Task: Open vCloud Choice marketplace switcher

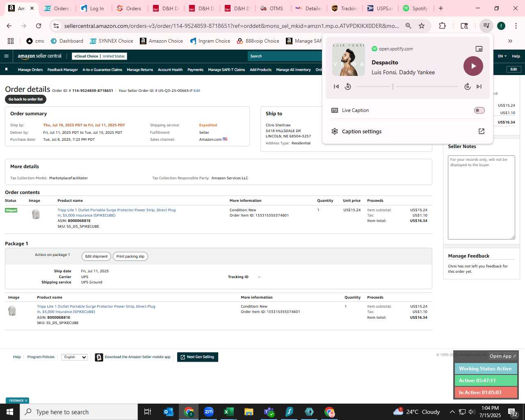Action: [99, 56]
